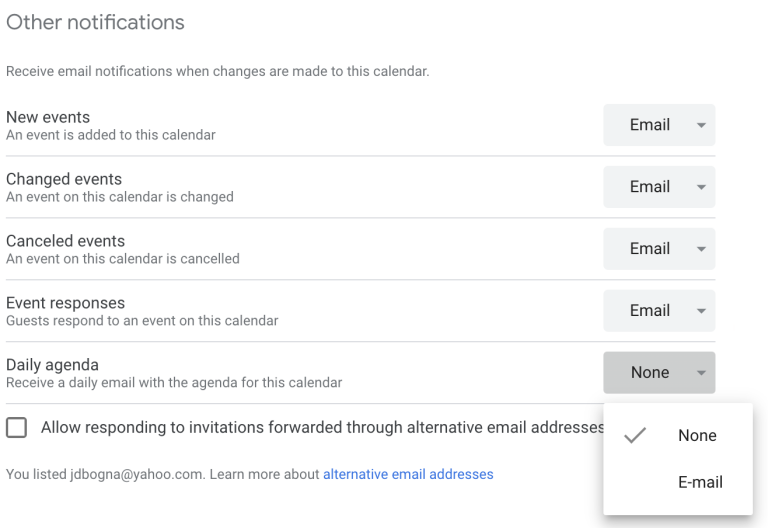Click 'Guests respond to an event' description
Image resolution: width=768 pixels, height=528 pixels.
142,321
